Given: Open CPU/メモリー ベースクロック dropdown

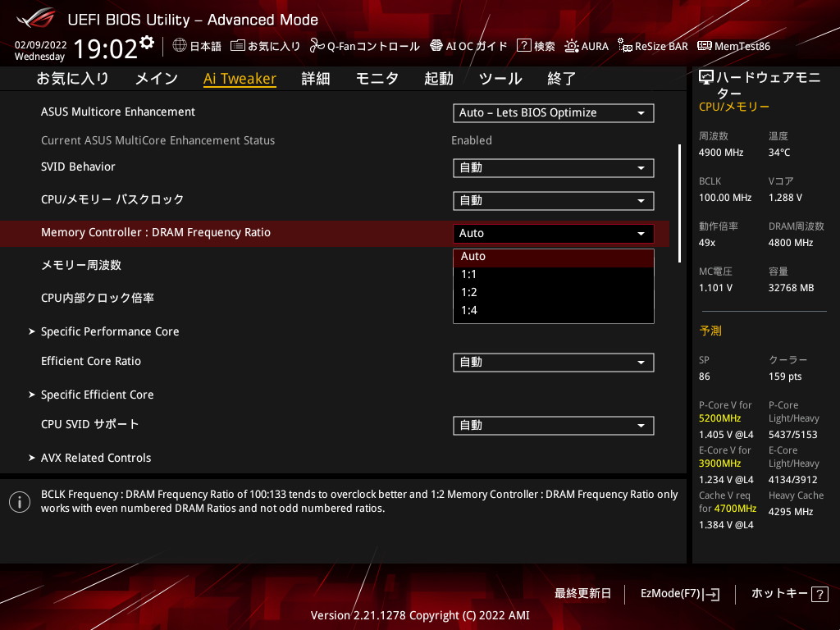Looking at the screenshot, I should click(x=554, y=201).
